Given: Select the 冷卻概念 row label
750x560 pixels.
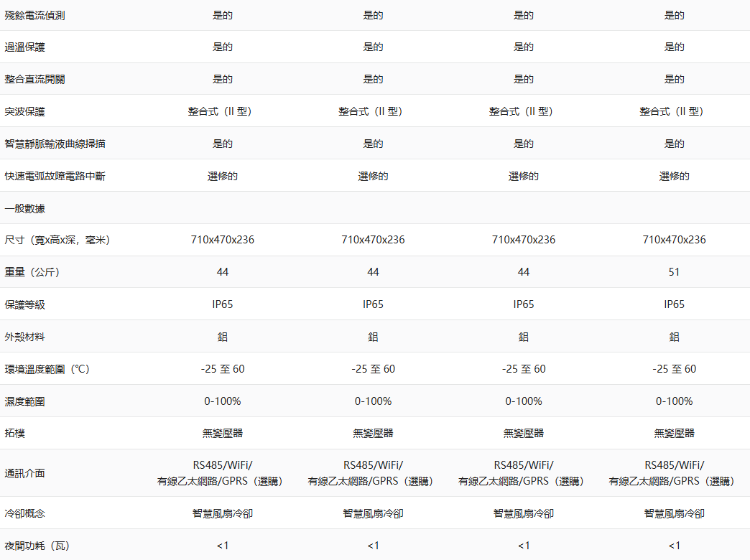Looking at the screenshot, I should (24, 514).
